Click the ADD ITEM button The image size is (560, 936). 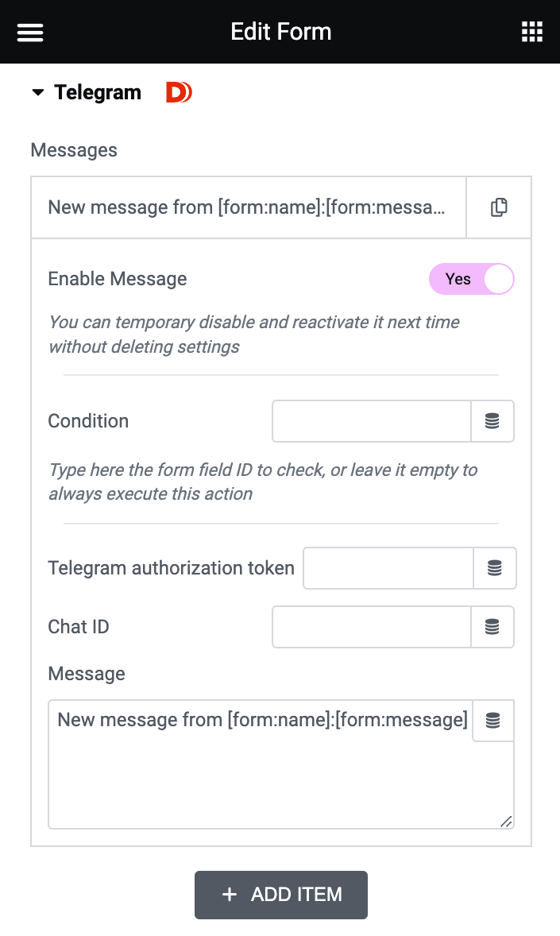coord(280,895)
